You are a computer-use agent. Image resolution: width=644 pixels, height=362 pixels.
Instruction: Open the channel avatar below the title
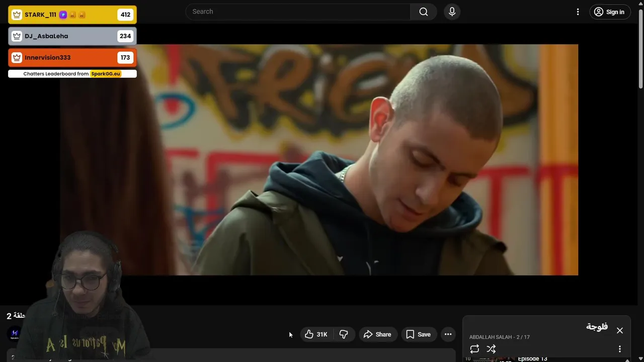click(x=15, y=333)
